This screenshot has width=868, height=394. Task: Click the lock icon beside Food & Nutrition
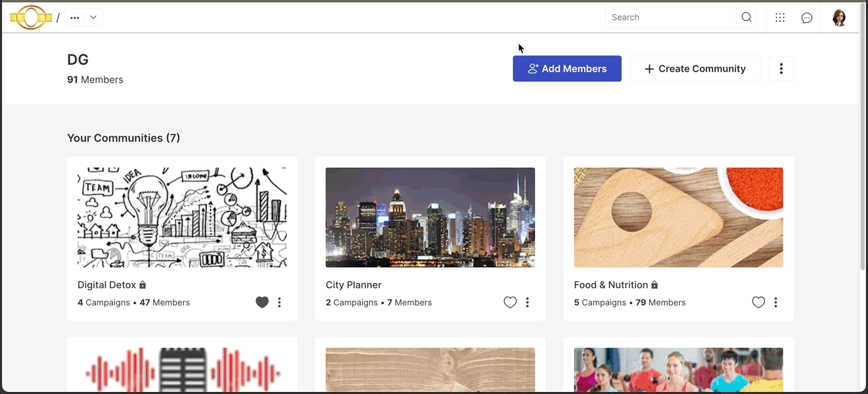pyautogui.click(x=655, y=285)
